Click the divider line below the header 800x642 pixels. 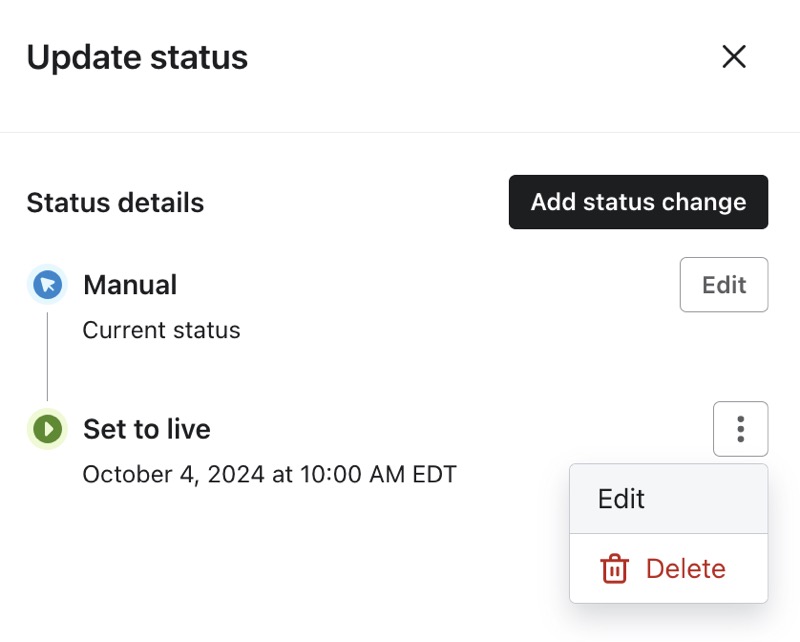[x=400, y=132]
